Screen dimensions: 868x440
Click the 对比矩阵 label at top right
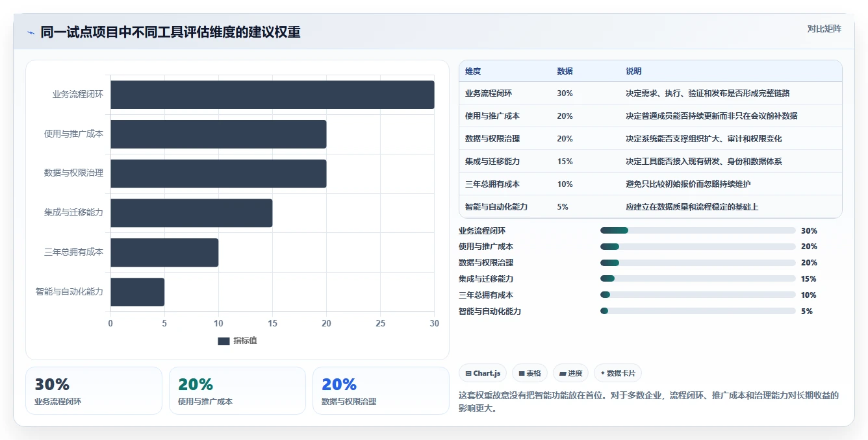point(824,29)
